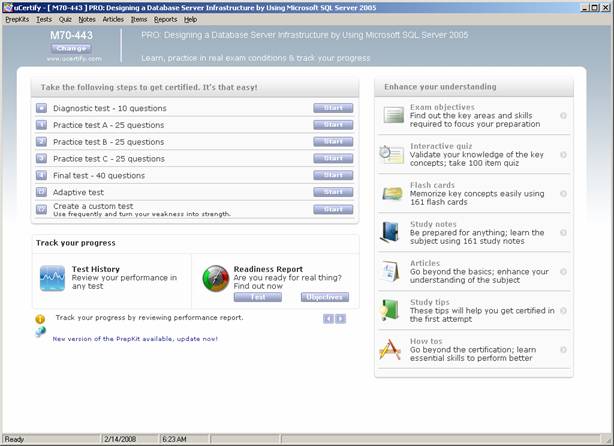This screenshot has width=614, height=446.
Task: Click the How tos compass icon
Action: coord(390,349)
